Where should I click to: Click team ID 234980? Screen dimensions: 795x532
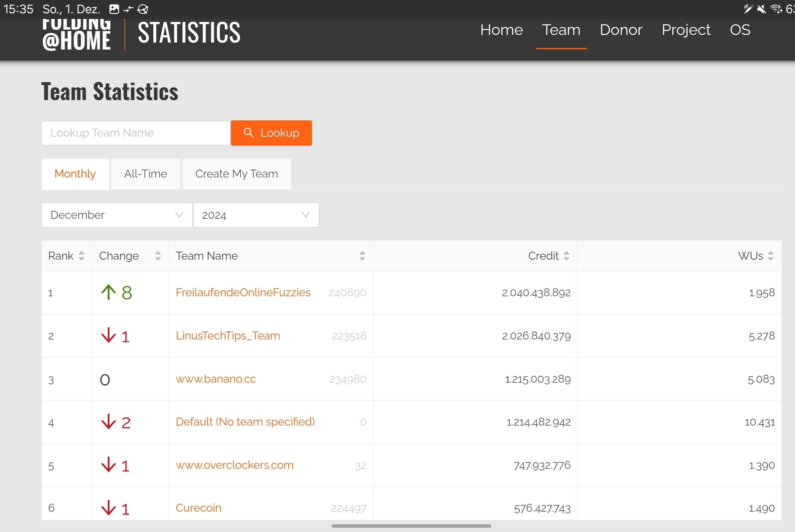click(x=348, y=379)
